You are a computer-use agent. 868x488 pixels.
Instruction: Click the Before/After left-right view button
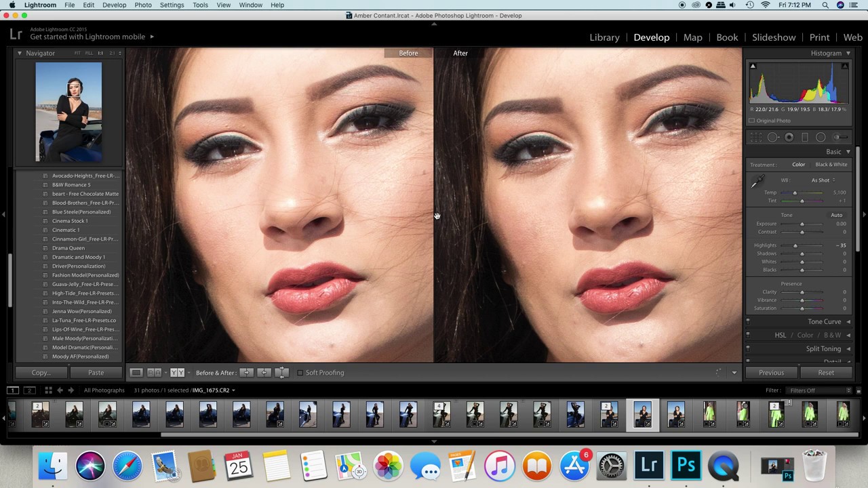click(x=154, y=373)
